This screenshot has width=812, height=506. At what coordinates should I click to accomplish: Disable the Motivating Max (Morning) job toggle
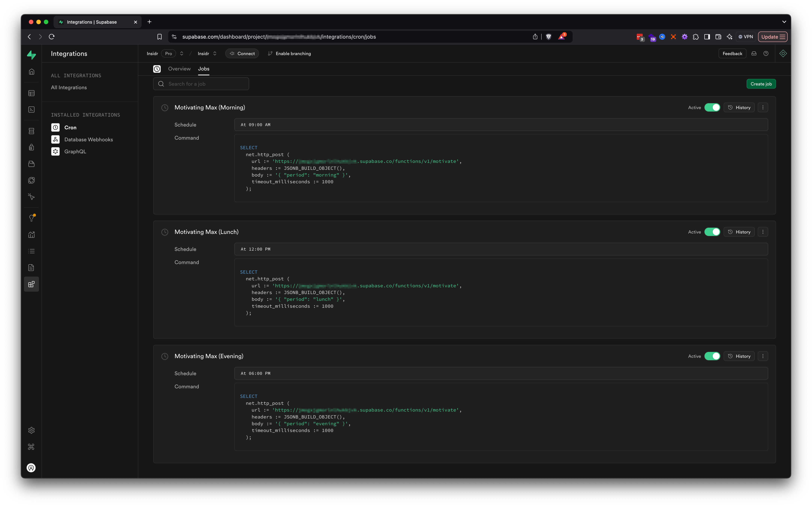[712, 107]
